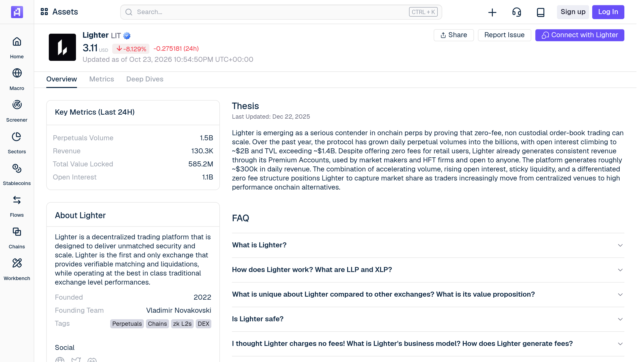Click the Revenue 130.3K value

[x=202, y=151]
